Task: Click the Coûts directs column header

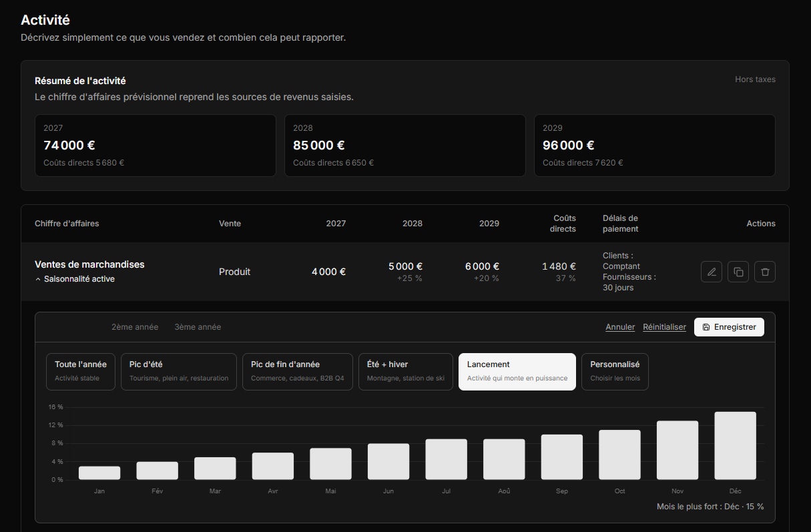Action: (563, 224)
